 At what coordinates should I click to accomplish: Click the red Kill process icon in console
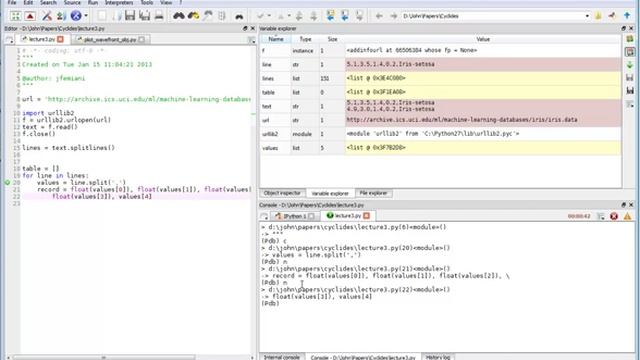click(614, 216)
